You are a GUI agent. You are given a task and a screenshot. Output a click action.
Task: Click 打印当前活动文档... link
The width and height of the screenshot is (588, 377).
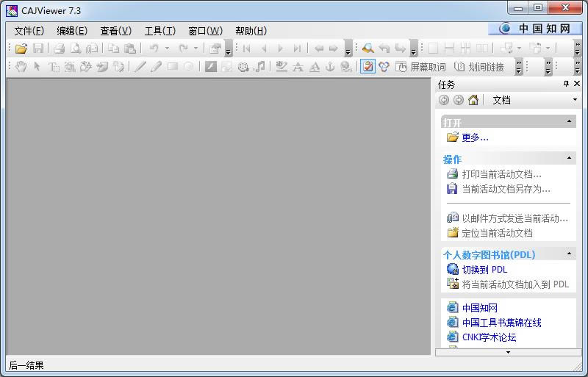coord(501,174)
